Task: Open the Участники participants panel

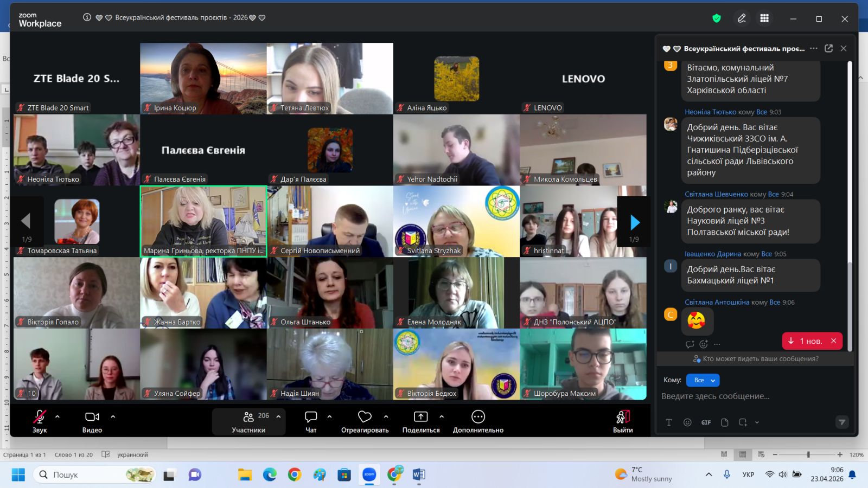Action: 248,421
